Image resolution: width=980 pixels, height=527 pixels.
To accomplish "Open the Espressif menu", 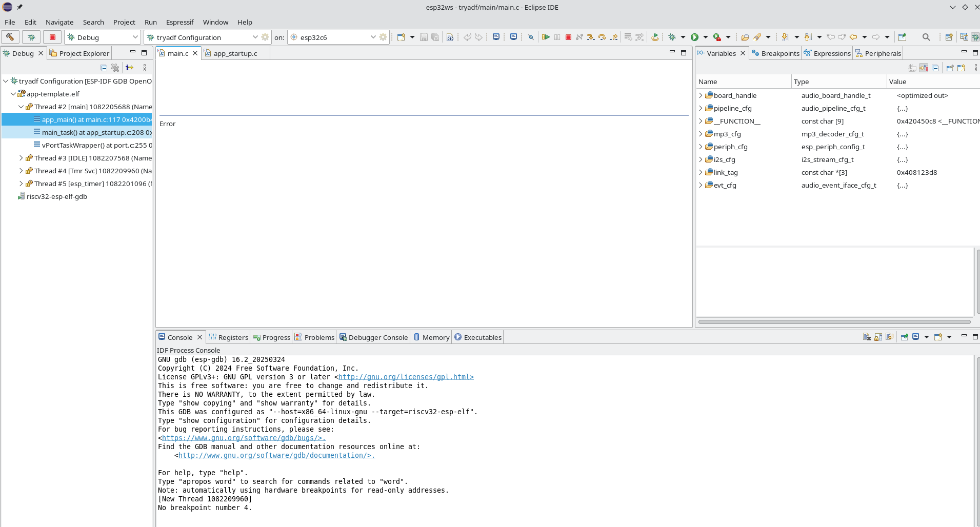I will point(179,22).
